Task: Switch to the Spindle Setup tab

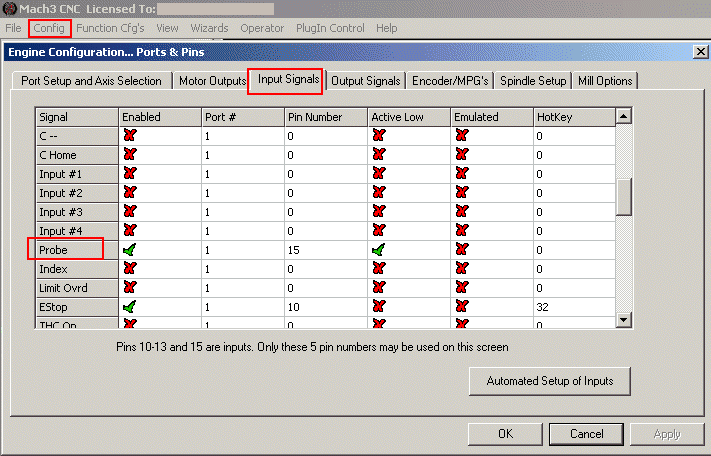Action: point(533,81)
